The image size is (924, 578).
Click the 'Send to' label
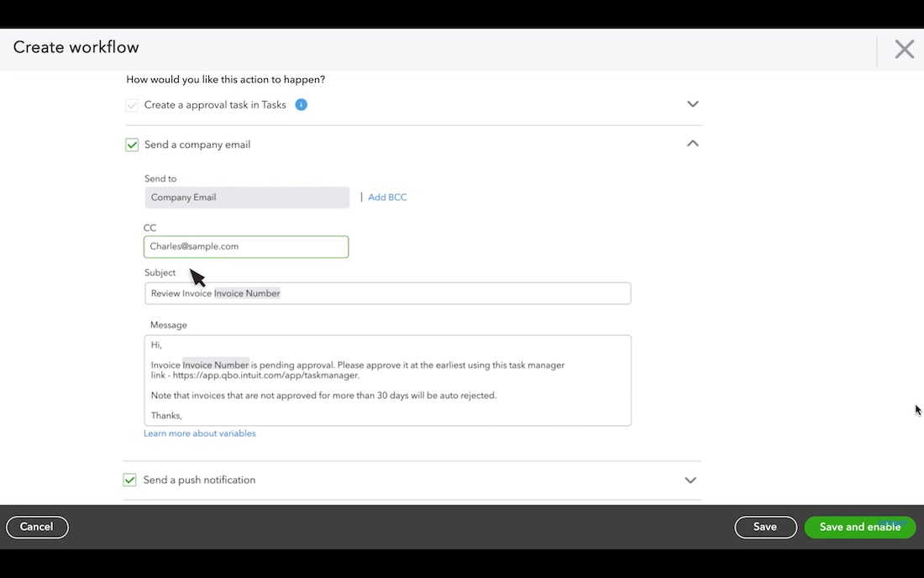pyautogui.click(x=160, y=179)
